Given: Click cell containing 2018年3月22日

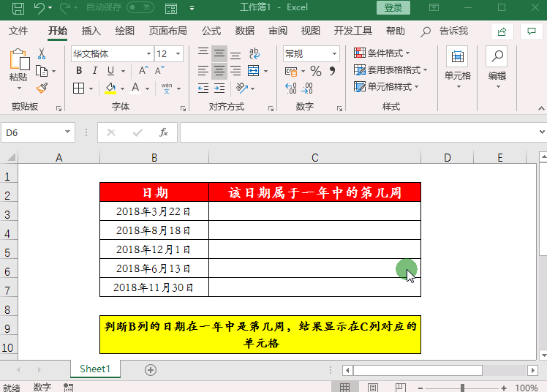Looking at the screenshot, I should coord(154,211).
